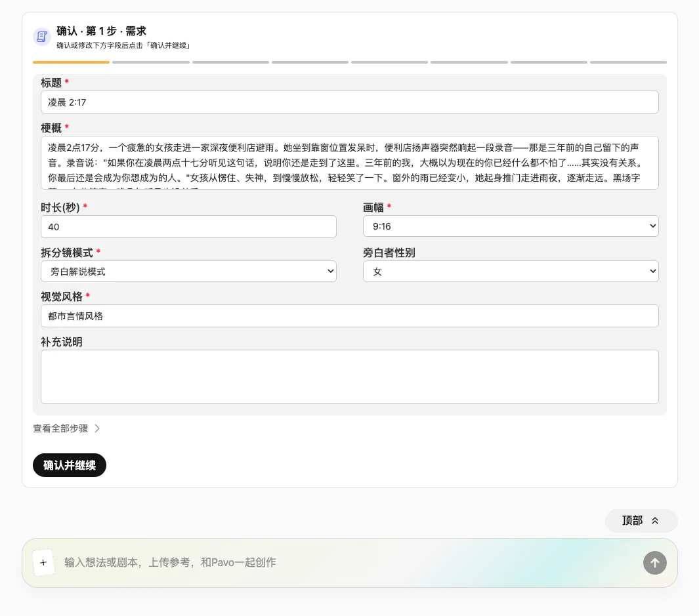Image resolution: width=699 pixels, height=616 pixels.
Task: Focus the 时长(秒) field showing 40
Action: tap(188, 226)
